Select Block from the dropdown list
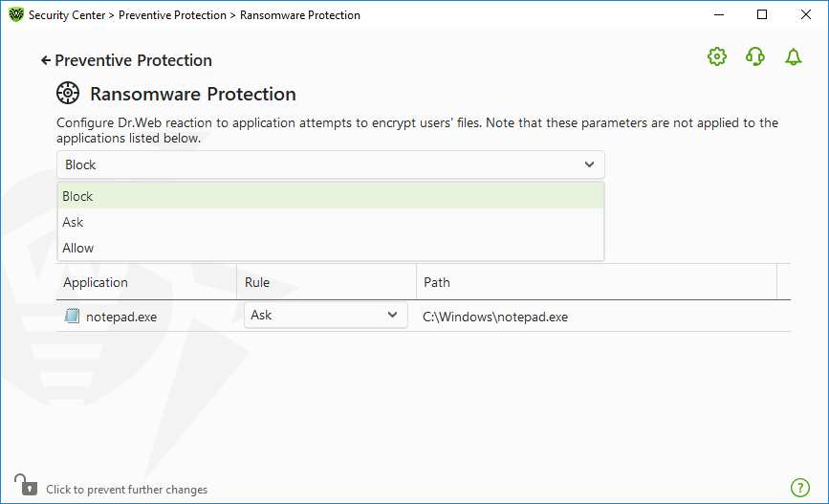829x504 pixels. pyautogui.click(x=331, y=196)
